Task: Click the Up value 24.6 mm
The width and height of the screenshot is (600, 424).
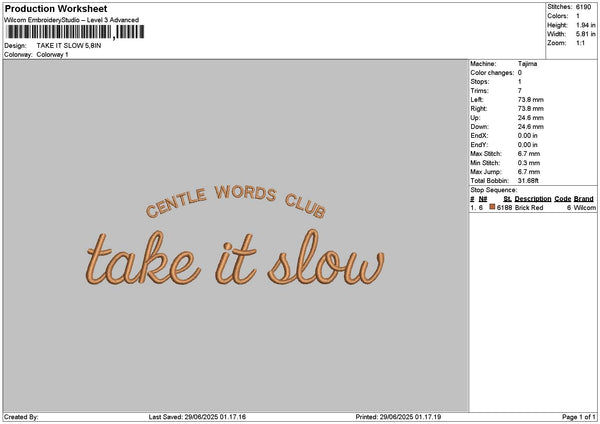Action: point(531,118)
